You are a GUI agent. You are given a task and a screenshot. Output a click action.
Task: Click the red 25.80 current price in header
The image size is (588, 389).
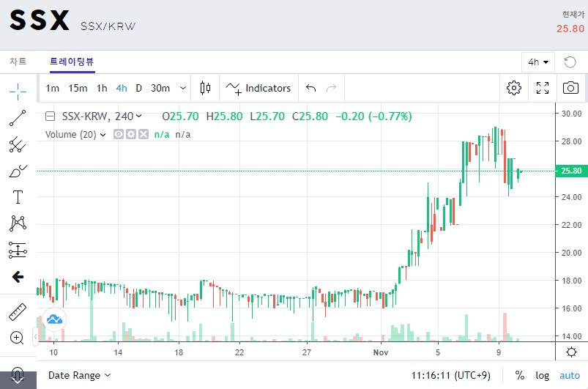click(570, 29)
